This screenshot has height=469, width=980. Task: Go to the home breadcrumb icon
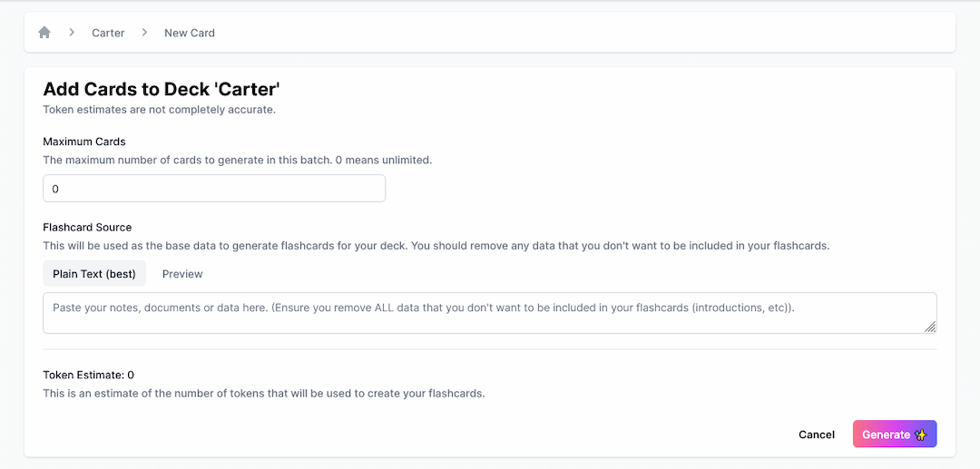pyautogui.click(x=44, y=33)
